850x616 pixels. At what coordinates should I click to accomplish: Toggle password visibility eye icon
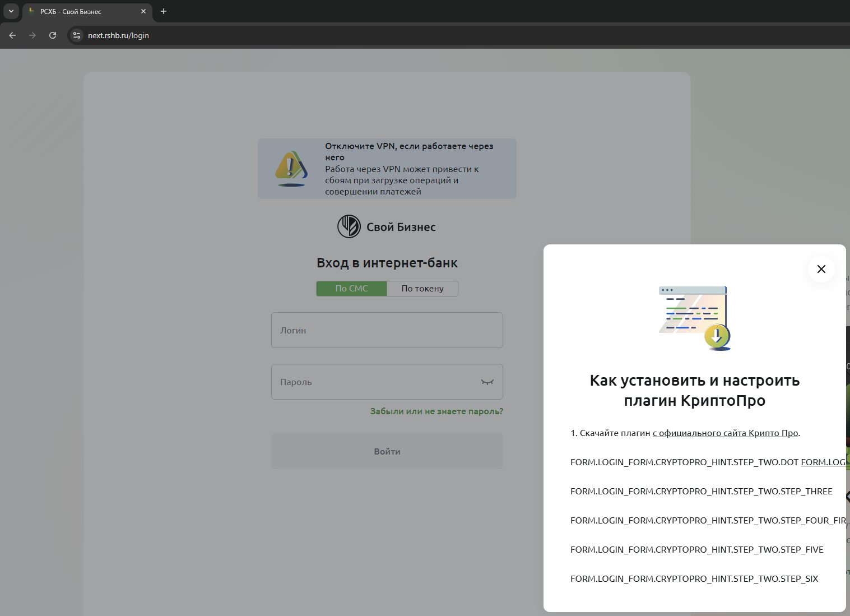click(487, 382)
